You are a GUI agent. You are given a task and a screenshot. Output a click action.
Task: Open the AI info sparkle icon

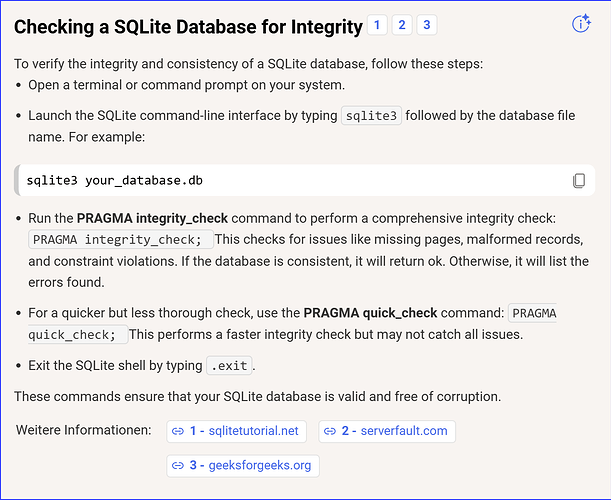(581, 25)
